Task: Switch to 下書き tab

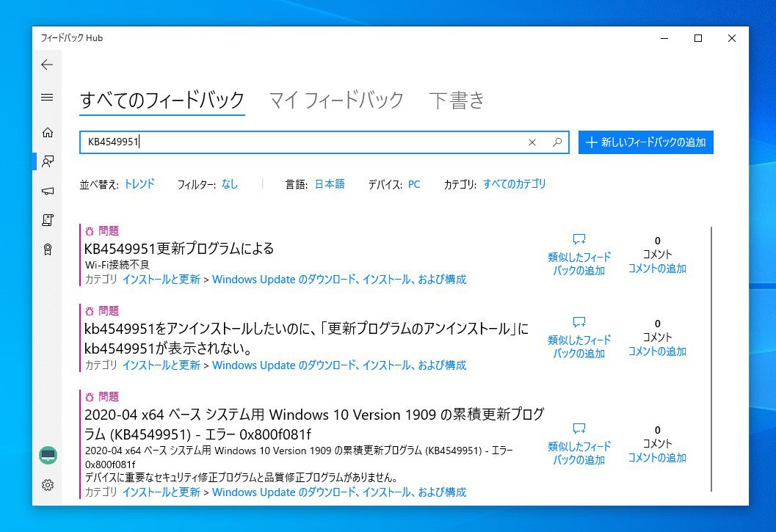Action: click(x=457, y=101)
